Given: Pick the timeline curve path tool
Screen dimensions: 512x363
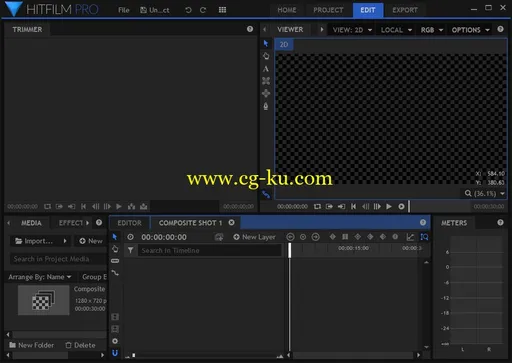Looking at the screenshot, I should point(115,273).
